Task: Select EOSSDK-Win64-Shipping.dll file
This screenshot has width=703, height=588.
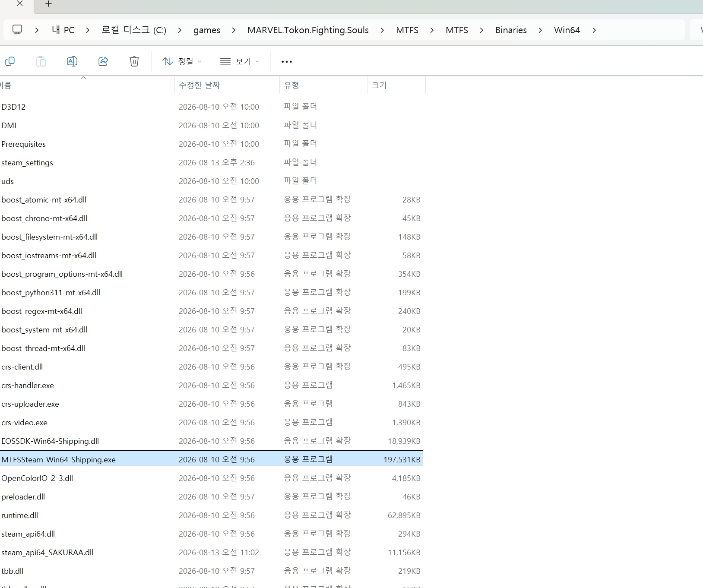Action: coord(212,441)
